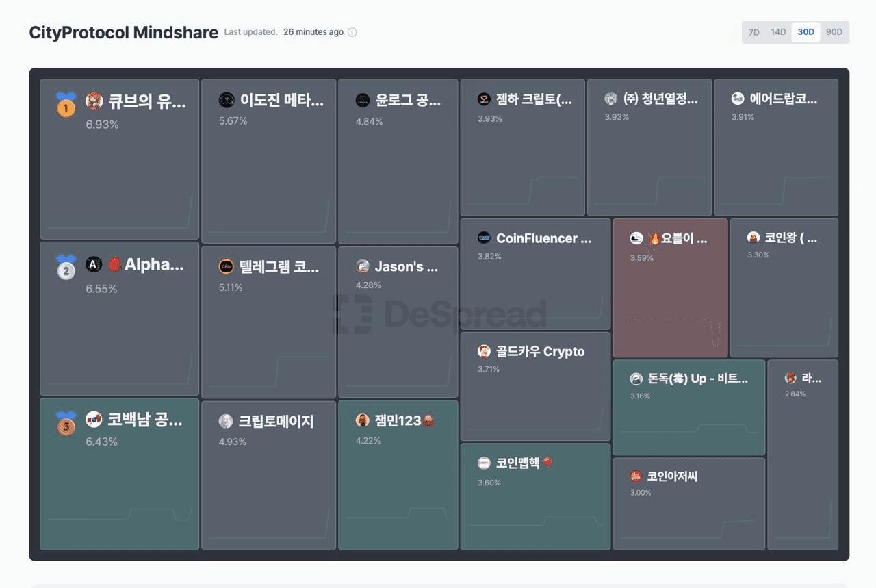The height and width of the screenshot is (588, 876).
Task: Click the gold rank 1 medal icon
Action: tap(66, 105)
